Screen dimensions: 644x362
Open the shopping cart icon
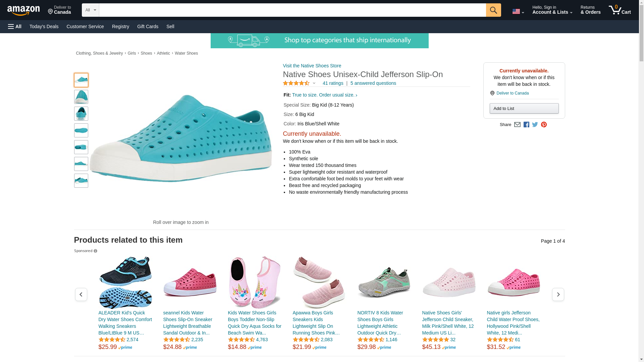pos(620,10)
